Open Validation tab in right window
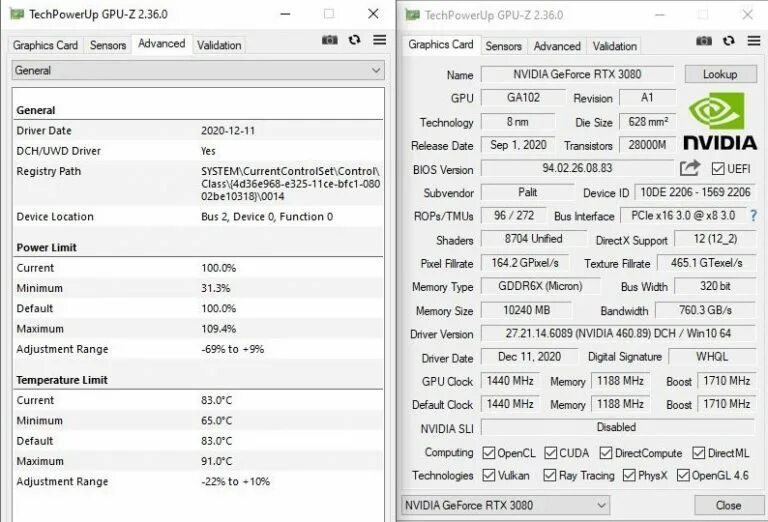The image size is (768, 522). pyautogui.click(x=615, y=46)
